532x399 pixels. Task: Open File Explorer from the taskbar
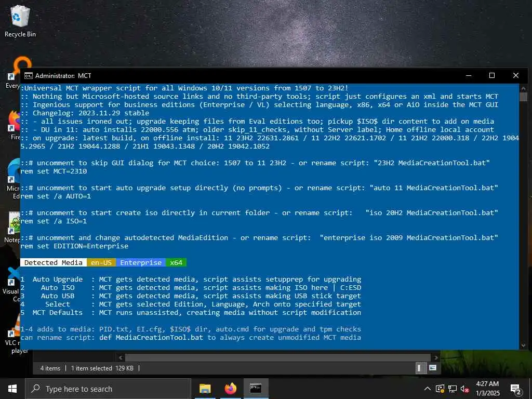pos(205,389)
